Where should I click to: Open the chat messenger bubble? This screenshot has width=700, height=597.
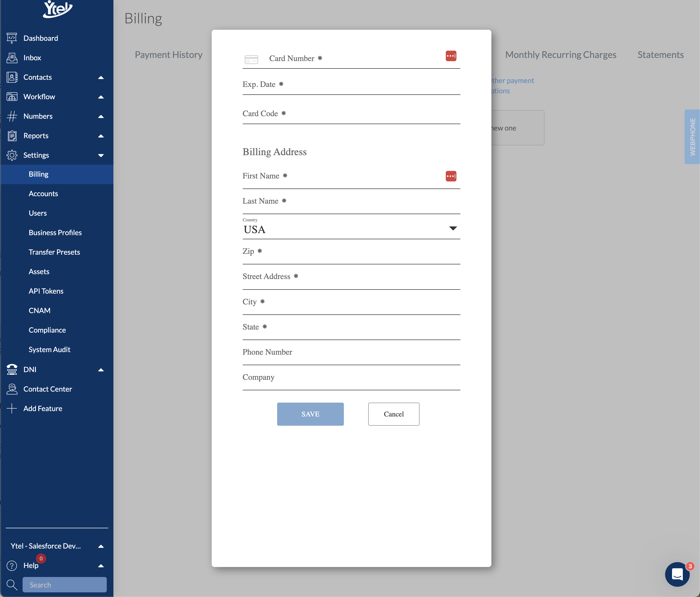[x=677, y=574]
